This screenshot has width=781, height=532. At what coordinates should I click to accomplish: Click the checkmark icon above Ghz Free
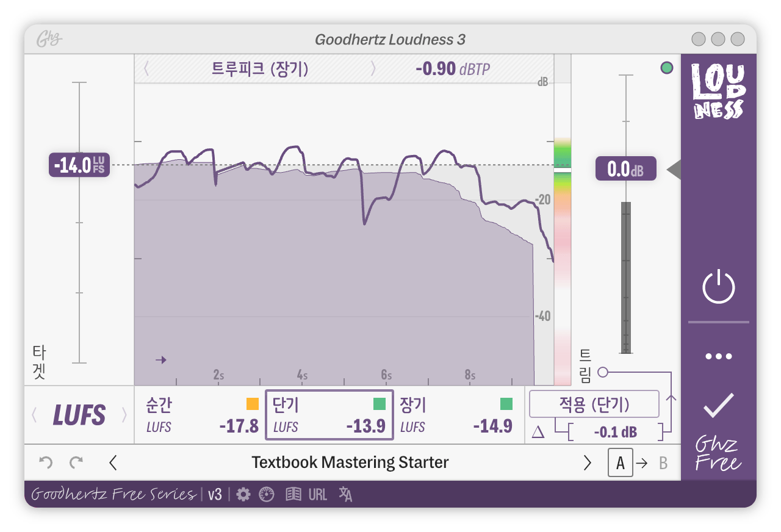(718, 406)
